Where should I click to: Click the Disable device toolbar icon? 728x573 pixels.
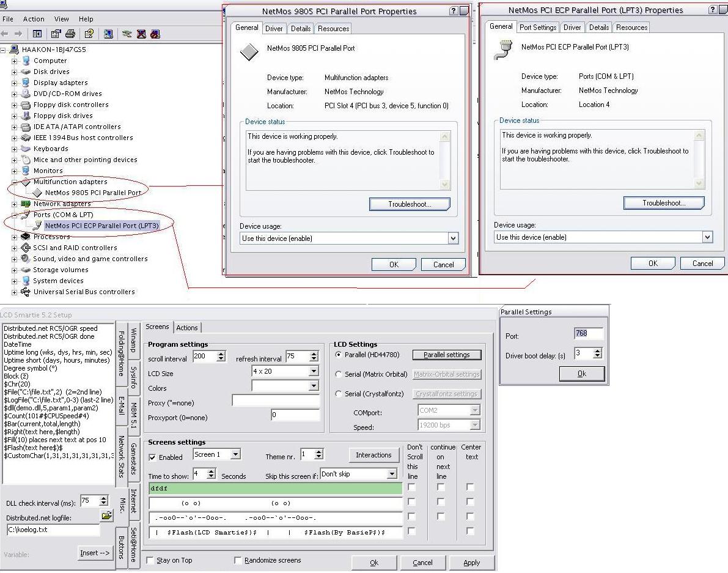click(x=155, y=34)
